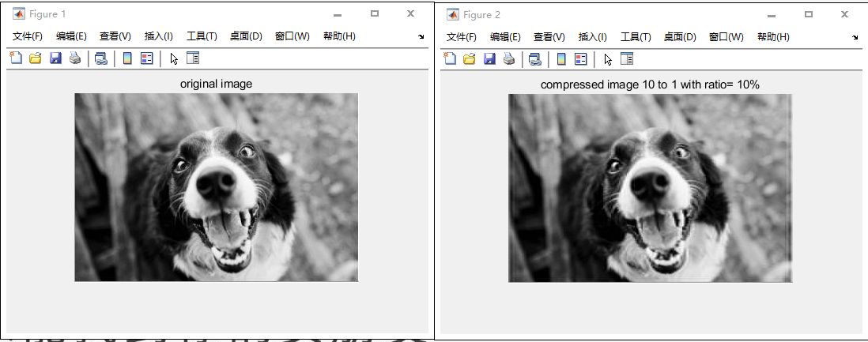Image resolution: width=868 pixels, height=342 pixels.
Task: Minimize the Figure 1 window
Action: [x=338, y=14]
